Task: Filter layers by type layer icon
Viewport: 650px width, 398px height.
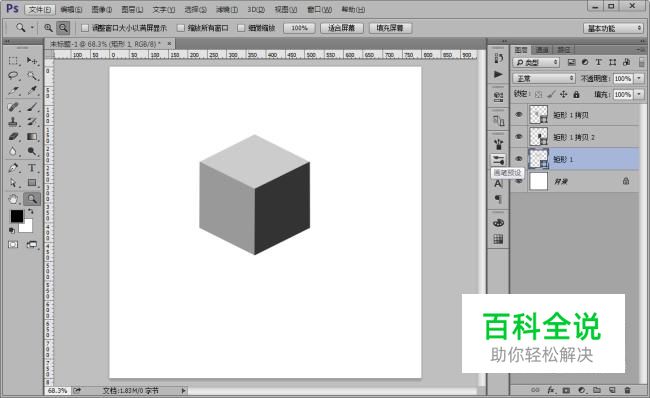Action: (x=599, y=62)
